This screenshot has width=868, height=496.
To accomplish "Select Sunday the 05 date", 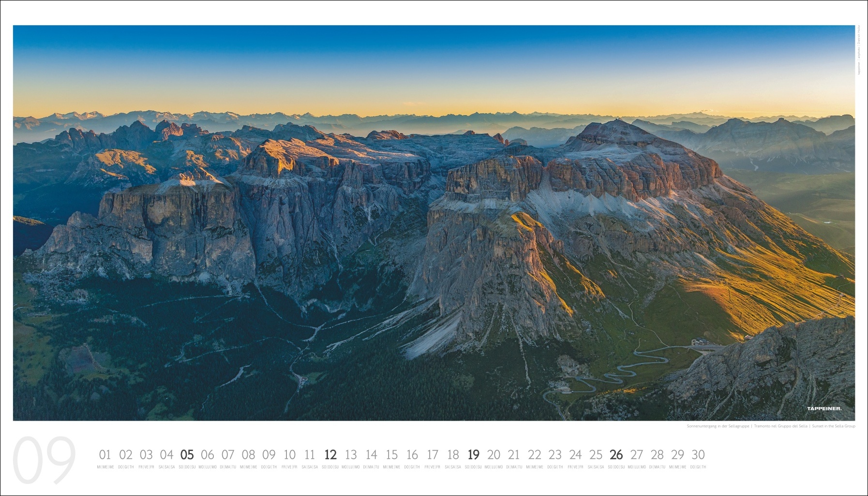I will coord(187,455).
